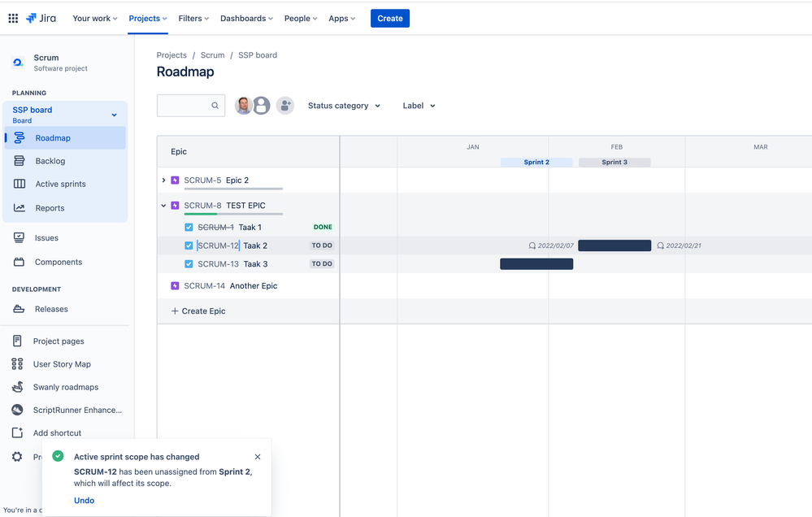
Task: Click the blue Create button
Action: coord(390,18)
